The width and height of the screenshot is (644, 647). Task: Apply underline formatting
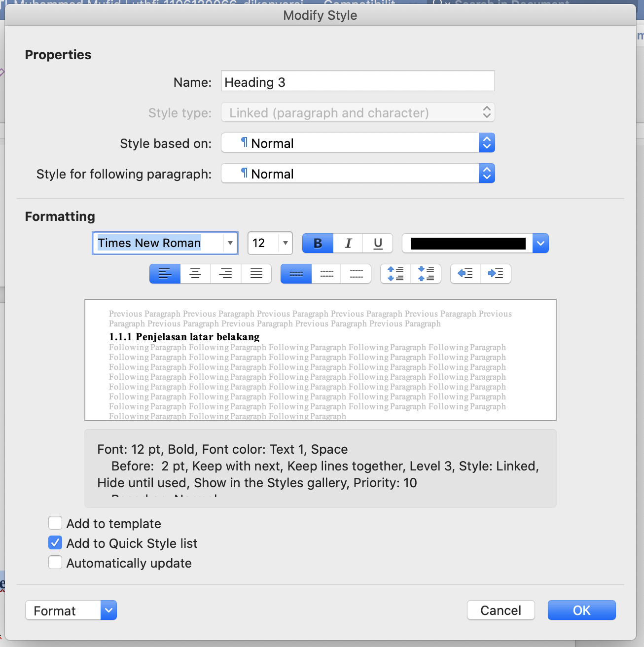tap(378, 243)
